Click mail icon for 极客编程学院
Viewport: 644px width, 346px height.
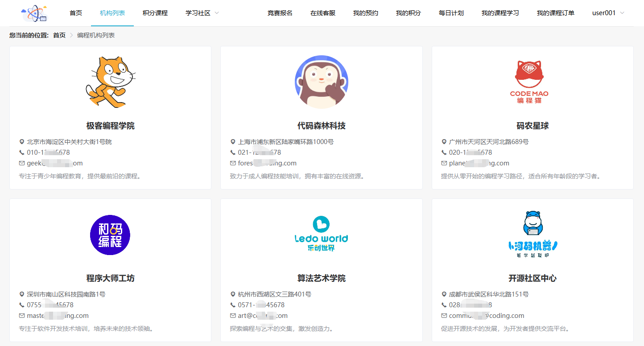point(22,163)
